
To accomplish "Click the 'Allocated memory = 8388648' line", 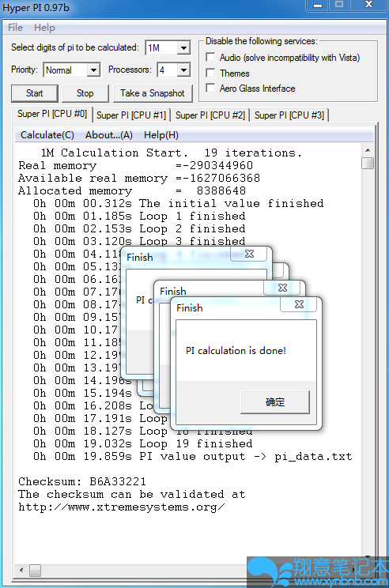I will [132, 191].
